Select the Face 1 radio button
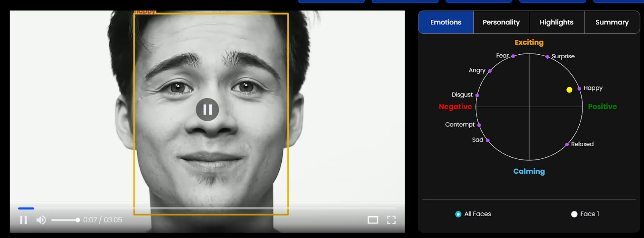 (x=574, y=214)
